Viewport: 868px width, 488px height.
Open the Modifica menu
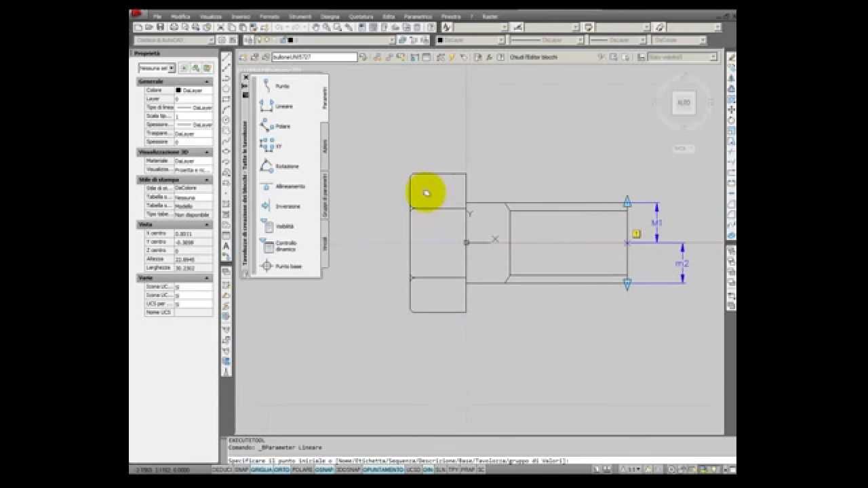coord(180,16)
